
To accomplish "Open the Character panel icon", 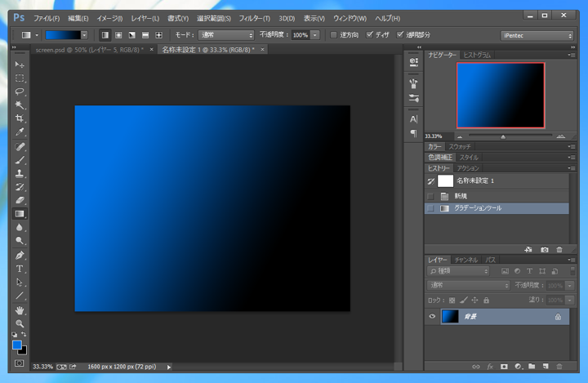I will click(x=413, y=119).
